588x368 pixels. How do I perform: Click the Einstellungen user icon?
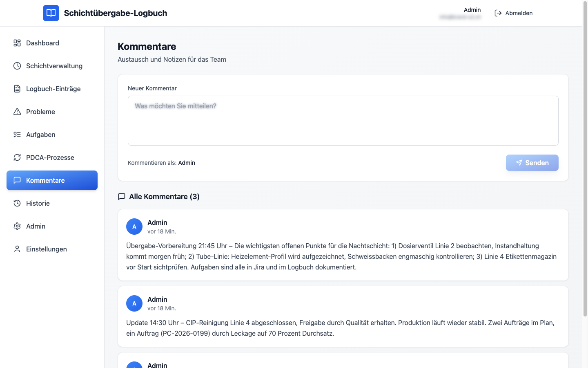(x=17, y=249)
